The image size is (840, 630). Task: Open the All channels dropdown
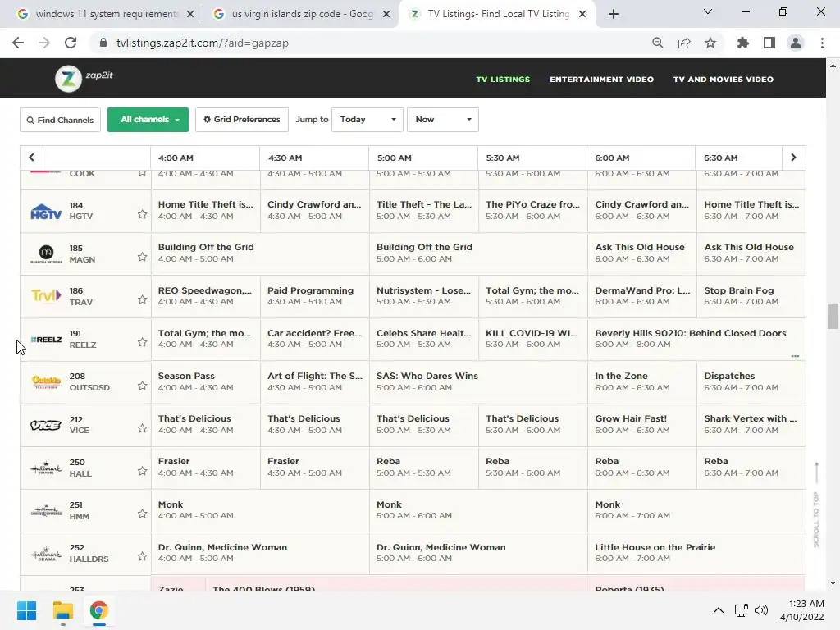point(148,120)
